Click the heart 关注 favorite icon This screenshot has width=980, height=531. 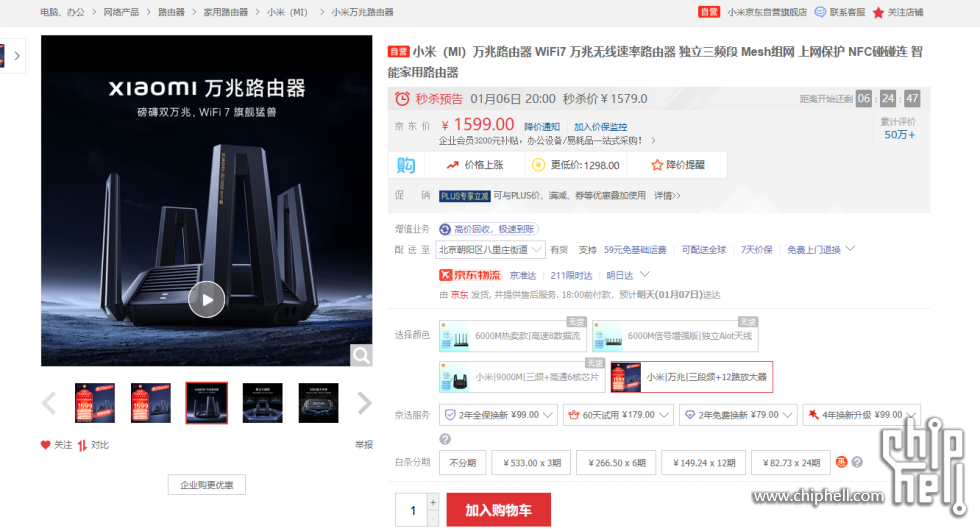point(45,445)
